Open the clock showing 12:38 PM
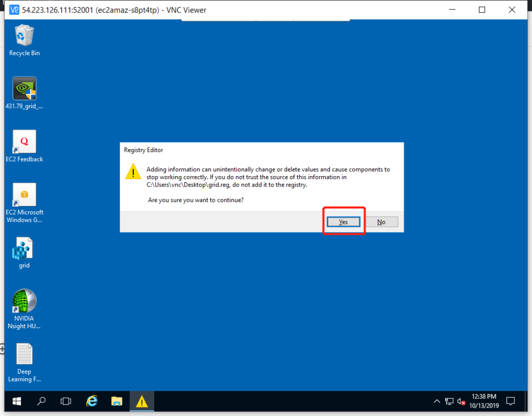The image size is (532, 416). 484,401
